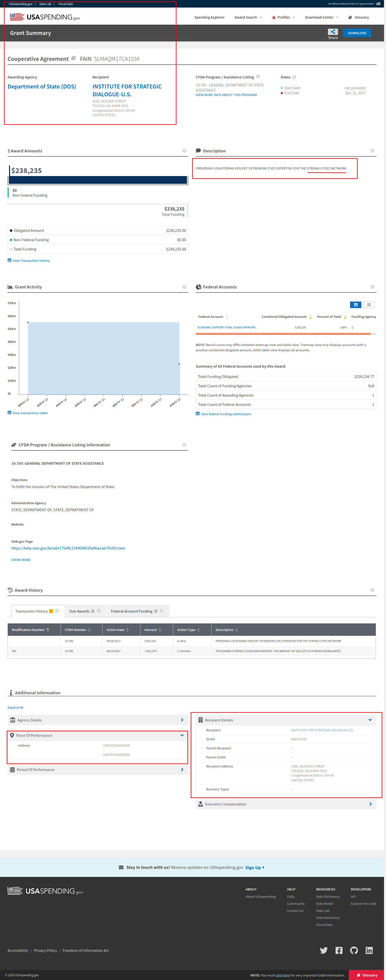Image resolution: width=386 pixels, height=980 pixels.
Task: Click Sign Up for USAspending updates
Action: point(255,868)
